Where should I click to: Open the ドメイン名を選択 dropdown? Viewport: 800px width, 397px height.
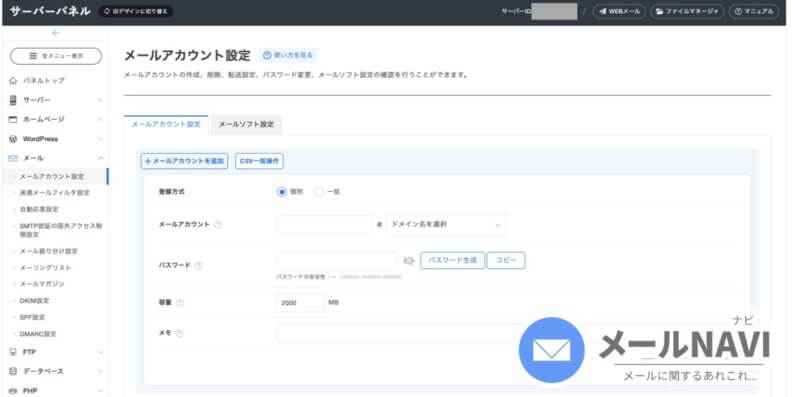tap(446, 225)
